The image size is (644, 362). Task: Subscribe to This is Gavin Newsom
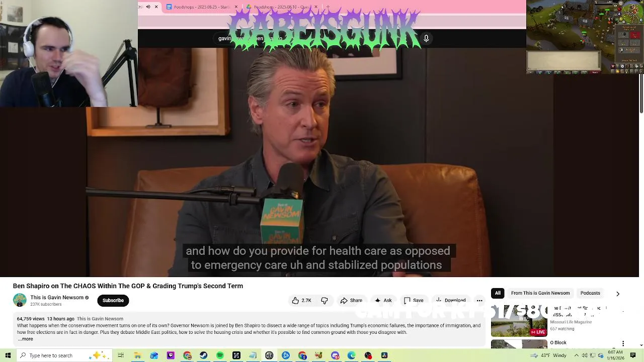(x=113, y=300)
